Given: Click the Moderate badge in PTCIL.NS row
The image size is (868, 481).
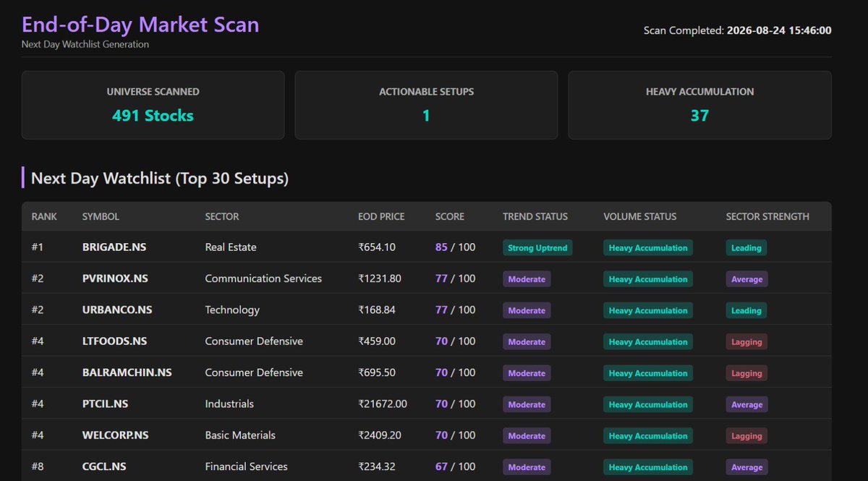Looking at the screenshot, I should 527,404.
